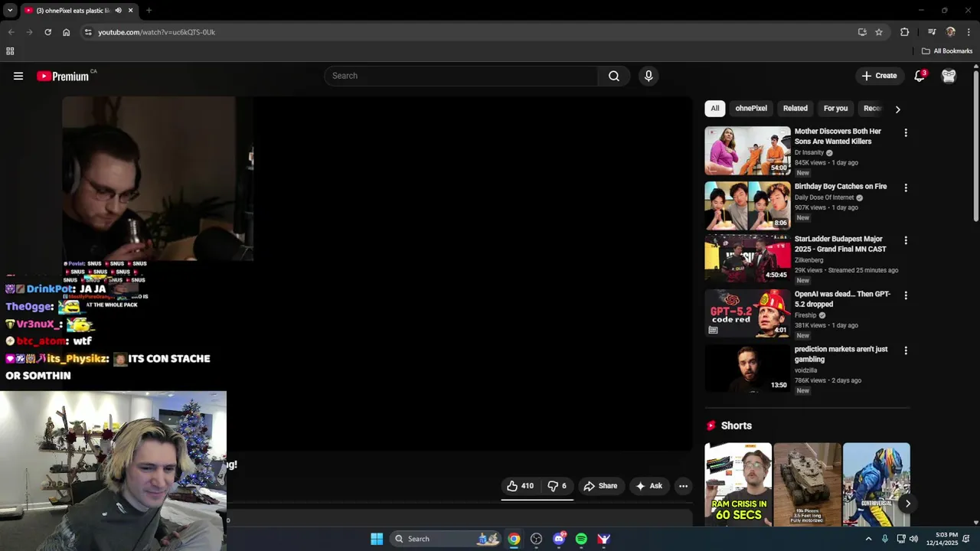This screenshot has width=980, height=551.
Task: Open OBS Studio from the taskbar
Action: pos(536,539)
